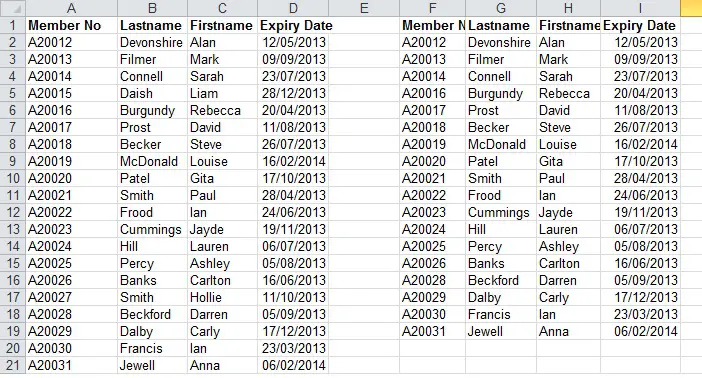Select row 1 header

click(13, 26)
